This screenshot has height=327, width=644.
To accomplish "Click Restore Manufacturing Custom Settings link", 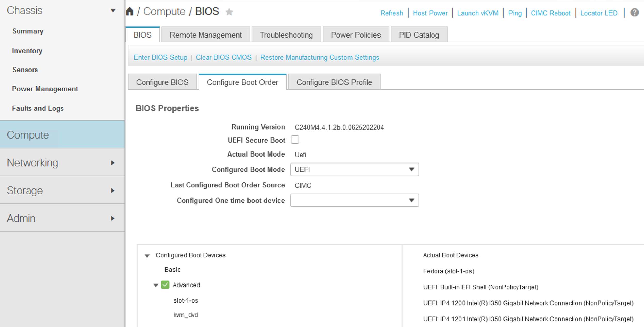I will 320,57.
